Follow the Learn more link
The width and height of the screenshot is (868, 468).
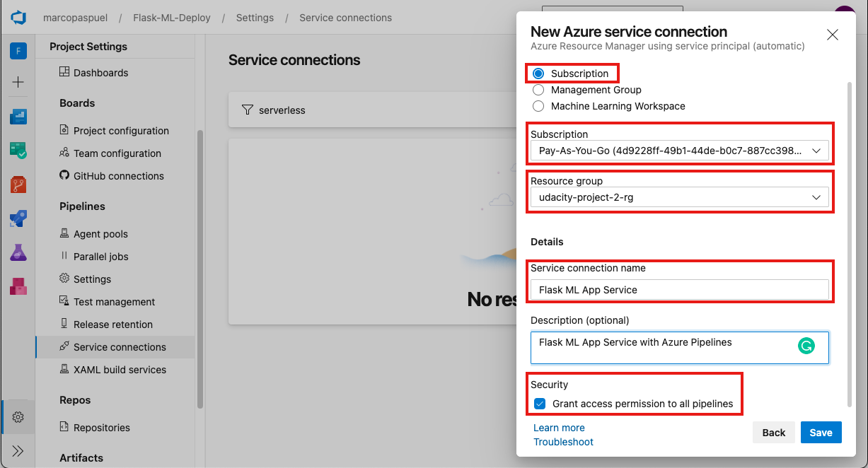[559, 428]
